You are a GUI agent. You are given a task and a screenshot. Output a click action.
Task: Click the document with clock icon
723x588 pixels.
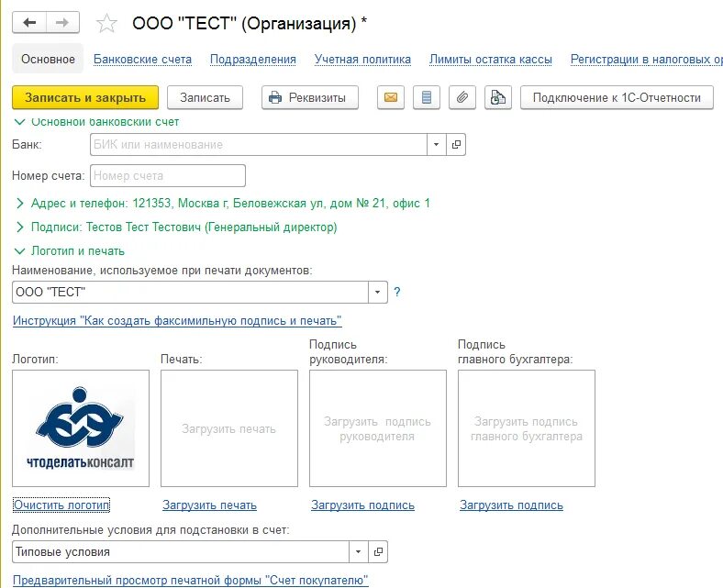coord(498,97)
